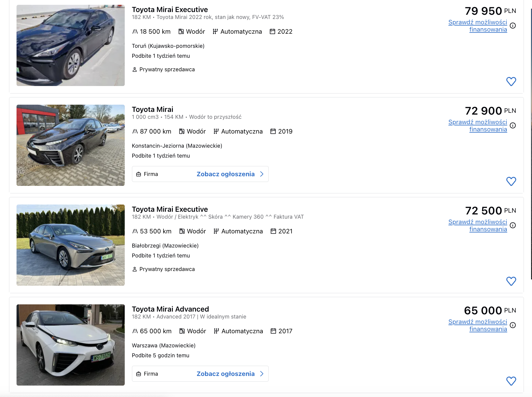
Task: Open Zobacz ogłoszenia for the Mirai Advanced dealer
Action: point(225,374)
